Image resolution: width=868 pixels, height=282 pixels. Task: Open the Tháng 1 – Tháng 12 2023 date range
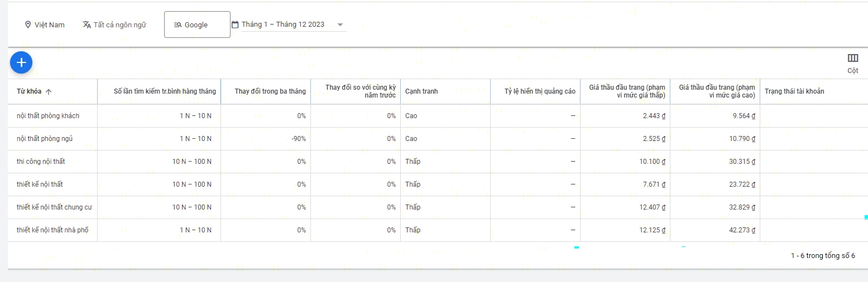pos(283,25)
